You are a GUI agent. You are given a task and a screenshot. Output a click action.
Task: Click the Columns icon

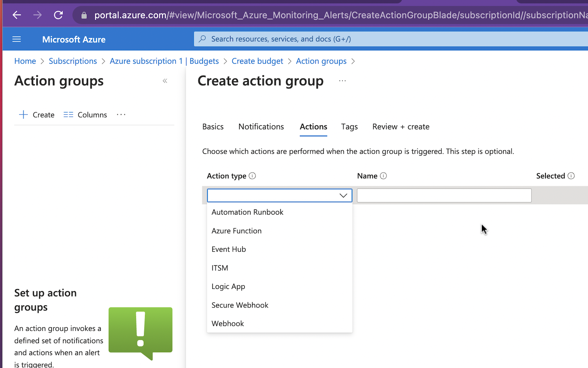pyautogui.click(x=68, y=115)
